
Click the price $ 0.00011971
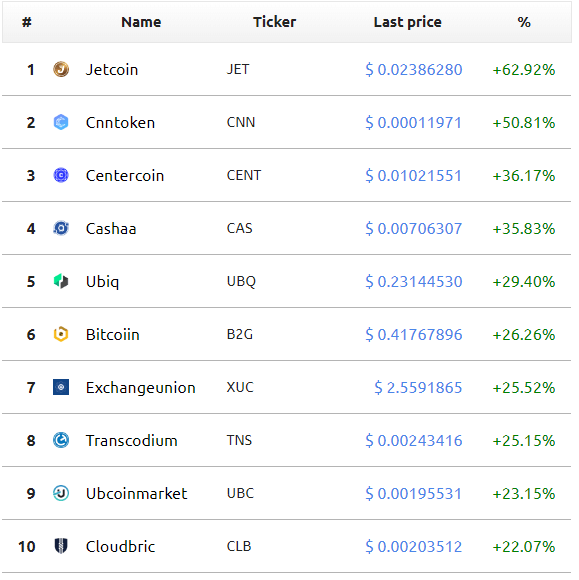tap(414, 122)
